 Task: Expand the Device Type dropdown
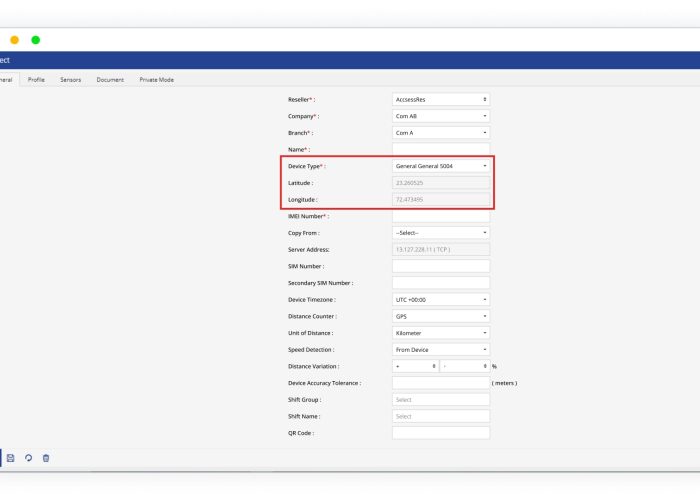click(441, 166)
